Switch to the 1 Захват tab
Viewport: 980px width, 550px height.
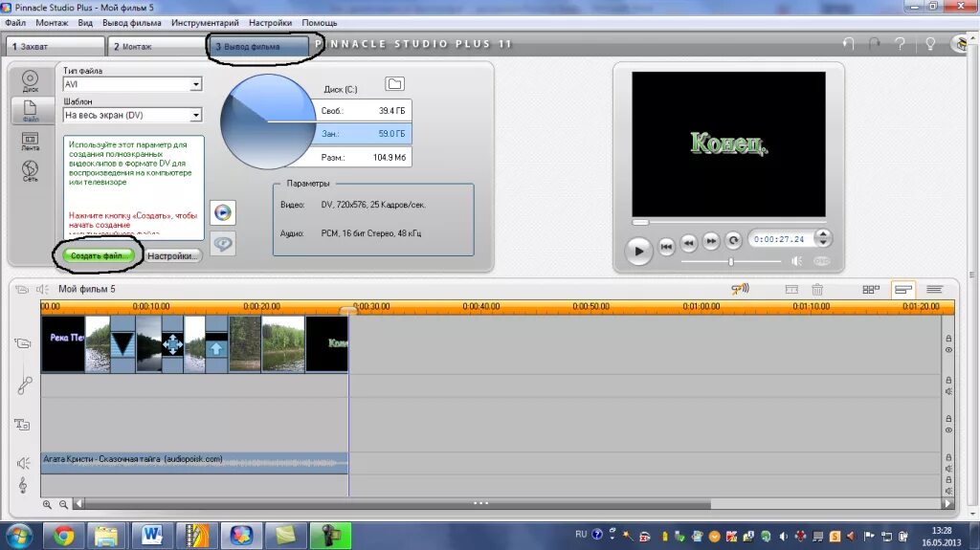point(55,46)
